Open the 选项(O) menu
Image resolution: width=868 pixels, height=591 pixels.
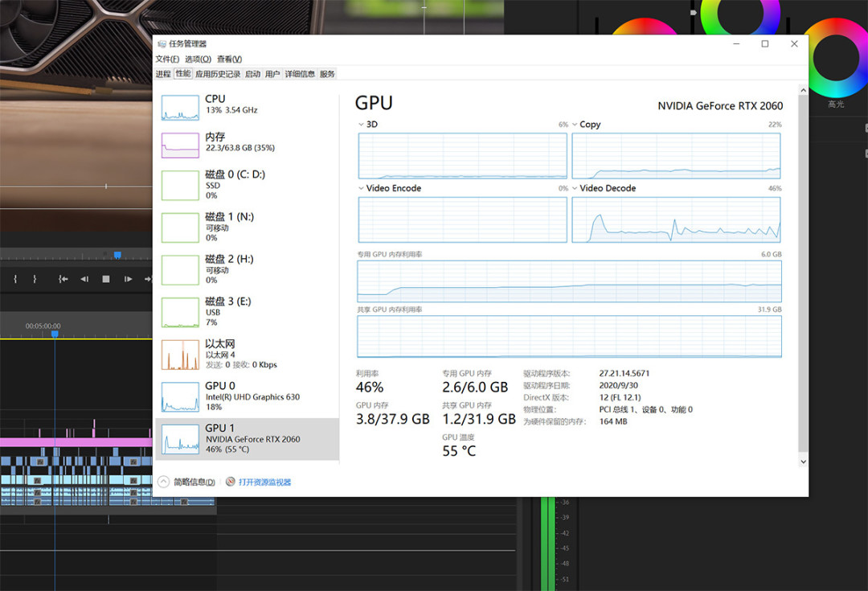click(198, 59)
